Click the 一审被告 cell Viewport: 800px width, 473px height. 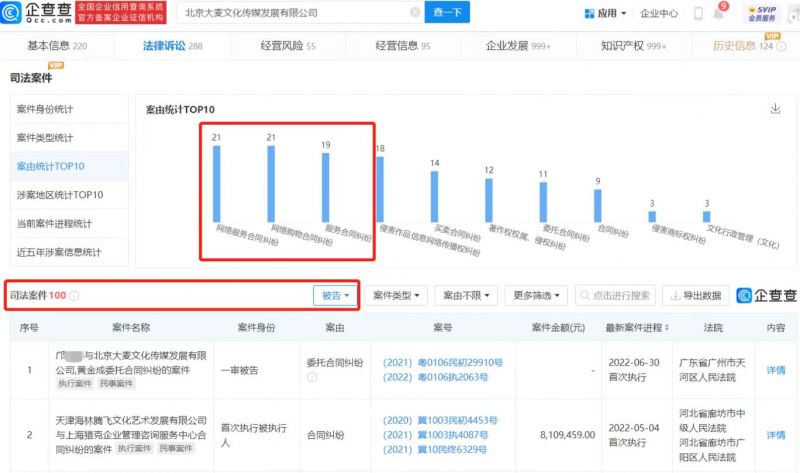(x=240, y=370)
